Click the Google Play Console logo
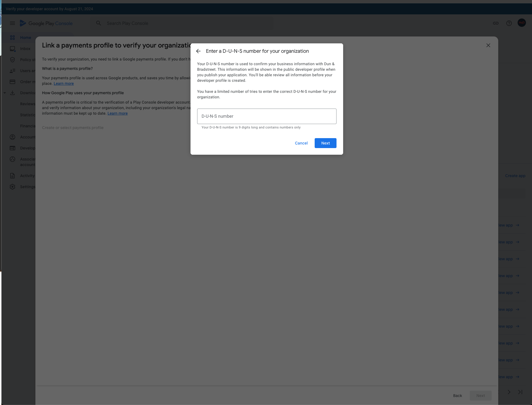The image size is (532, 405). click(x=46, y=23)
